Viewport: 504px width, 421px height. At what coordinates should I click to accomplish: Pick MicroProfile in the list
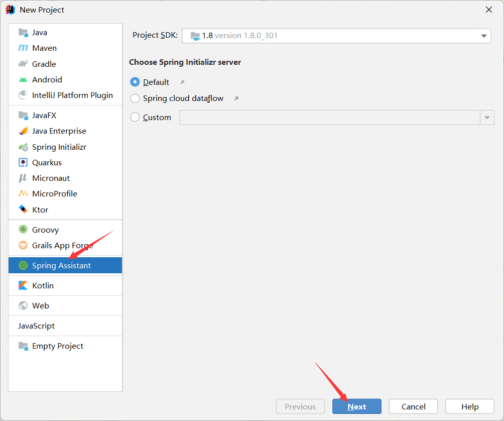click(65, 193)
